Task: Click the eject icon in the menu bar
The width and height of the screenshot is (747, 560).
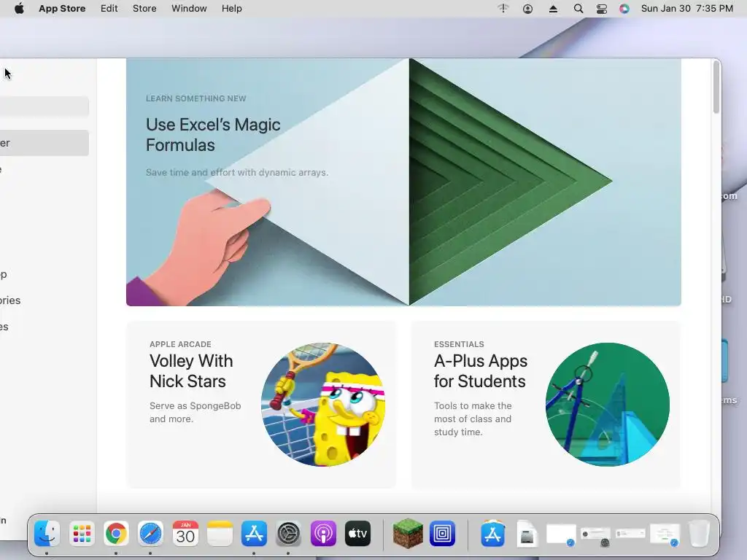Action: pyautogui.click(x=553, y=9)
